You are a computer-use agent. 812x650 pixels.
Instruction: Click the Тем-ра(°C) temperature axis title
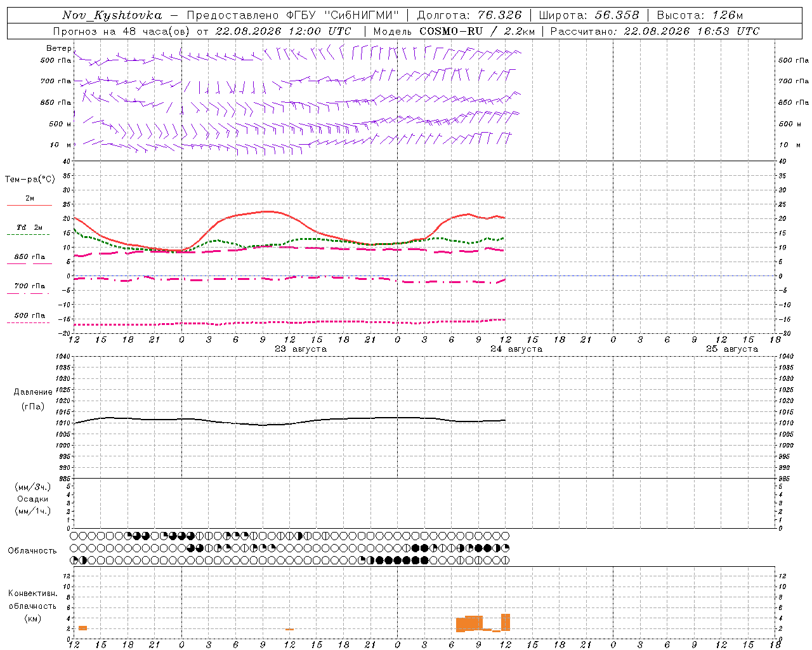click(30, 180)
